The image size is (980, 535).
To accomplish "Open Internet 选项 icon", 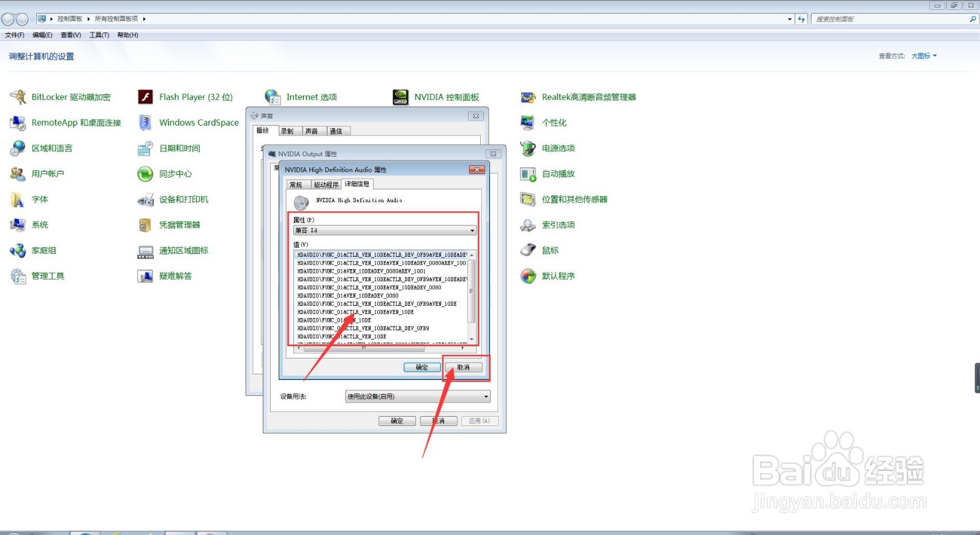I will 273,97.
